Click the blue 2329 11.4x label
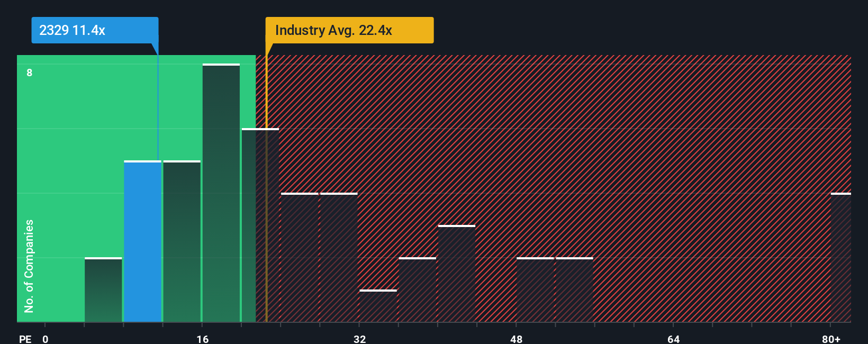The width and height of the screenshot is (868, 344). coord(95,30)
